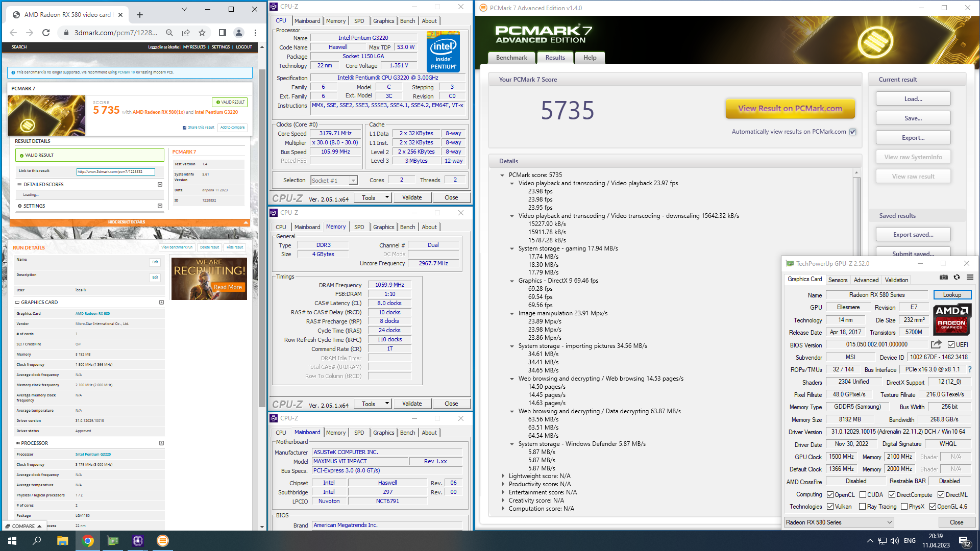Toggle CUDA checkbox

click(863, 495)
